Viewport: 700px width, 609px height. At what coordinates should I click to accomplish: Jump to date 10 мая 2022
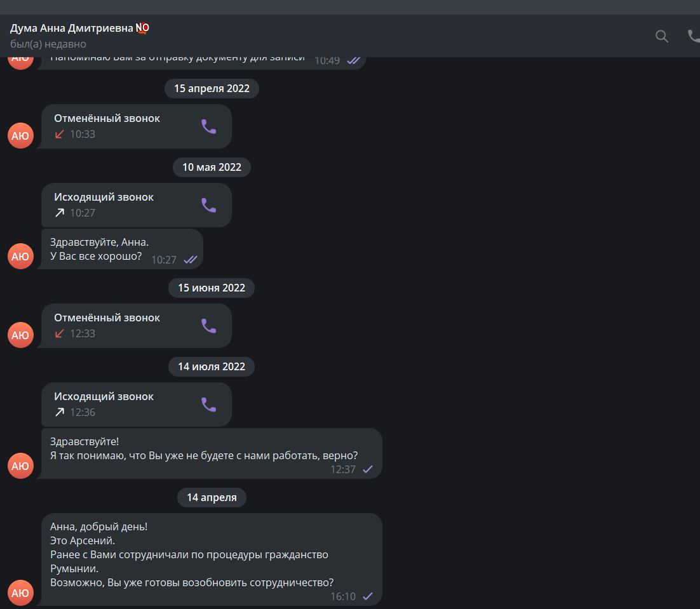click(x=212, y=167)
